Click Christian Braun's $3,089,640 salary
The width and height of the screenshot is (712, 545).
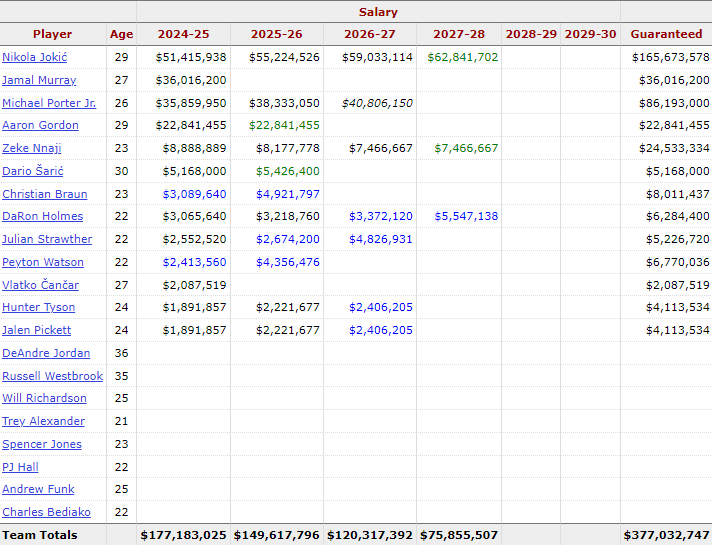click(x=194, y=194)
